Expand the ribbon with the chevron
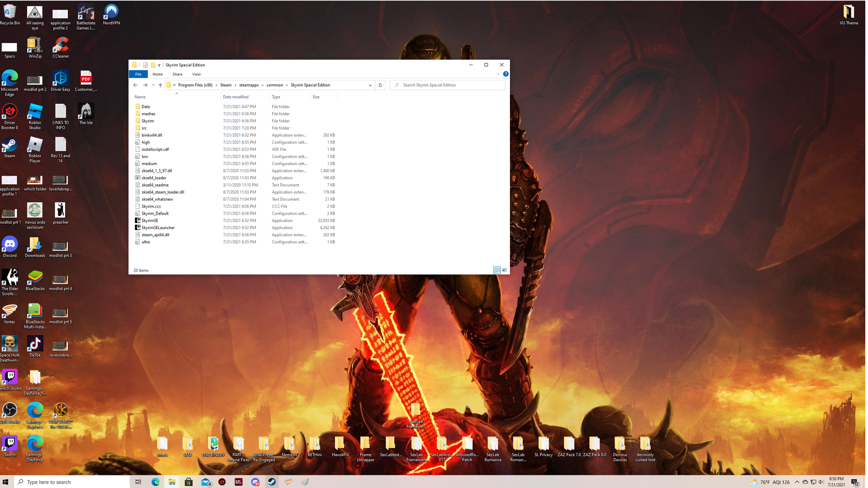 pyautogui.click(x=498, y=74)
